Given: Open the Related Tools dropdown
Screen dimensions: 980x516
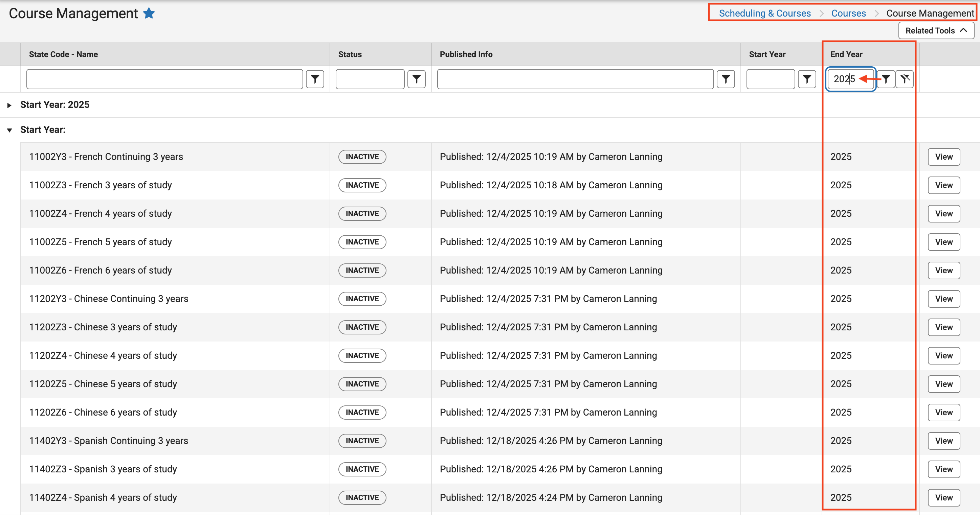Looking at the screenshot, I should (x=935, y=30).
